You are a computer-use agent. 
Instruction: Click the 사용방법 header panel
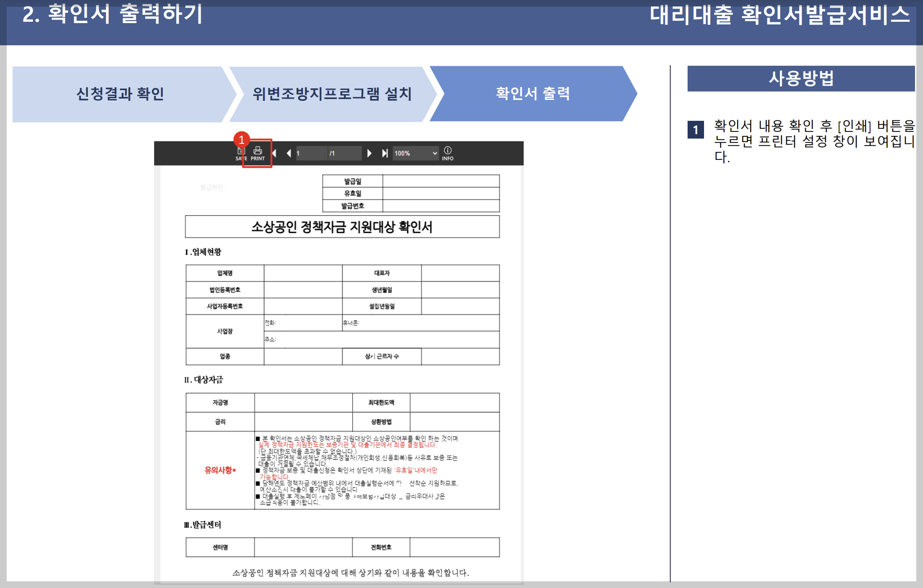point(800,79)
